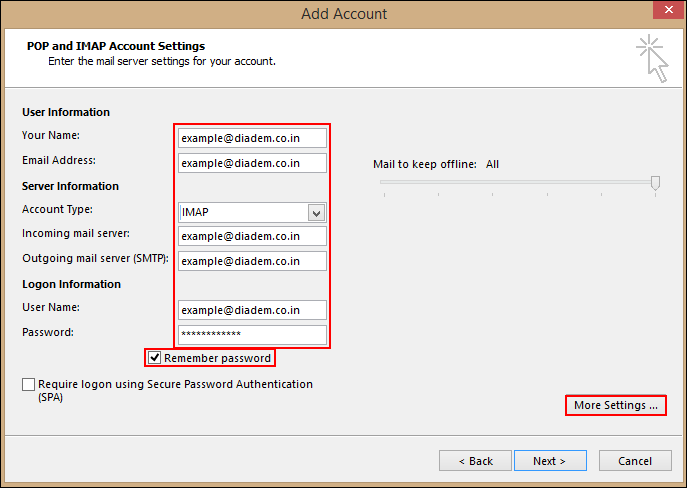687x488 pixels.
Task: Click the Account Type dropdown arrow
Action: tap(316, 212)
